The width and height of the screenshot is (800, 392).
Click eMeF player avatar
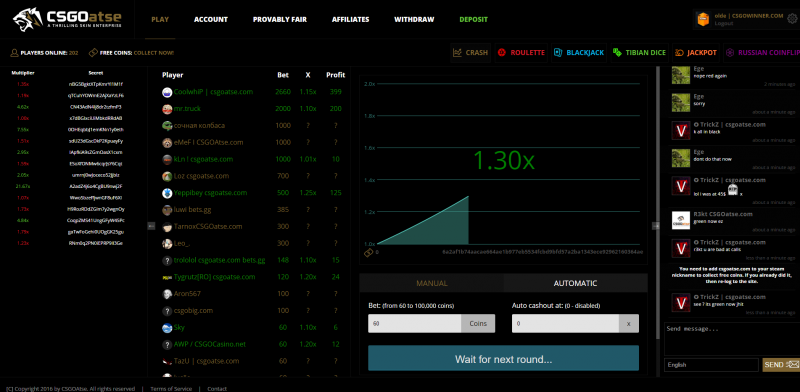coord(167,143)
